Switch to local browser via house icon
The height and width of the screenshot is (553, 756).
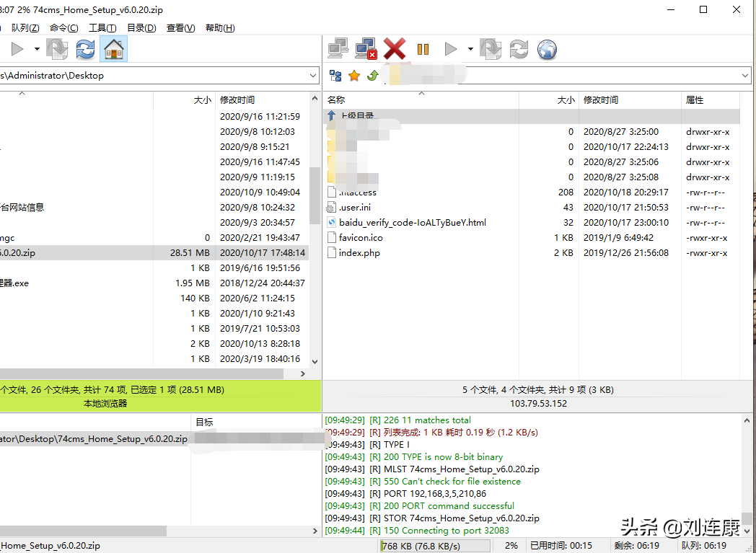coord(113,49)
